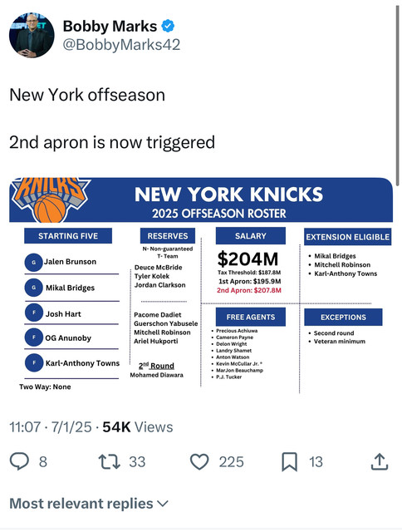Click the chevron beside Most relevant replies
Screen dimensions: 402x532
(x=163, y=504)
